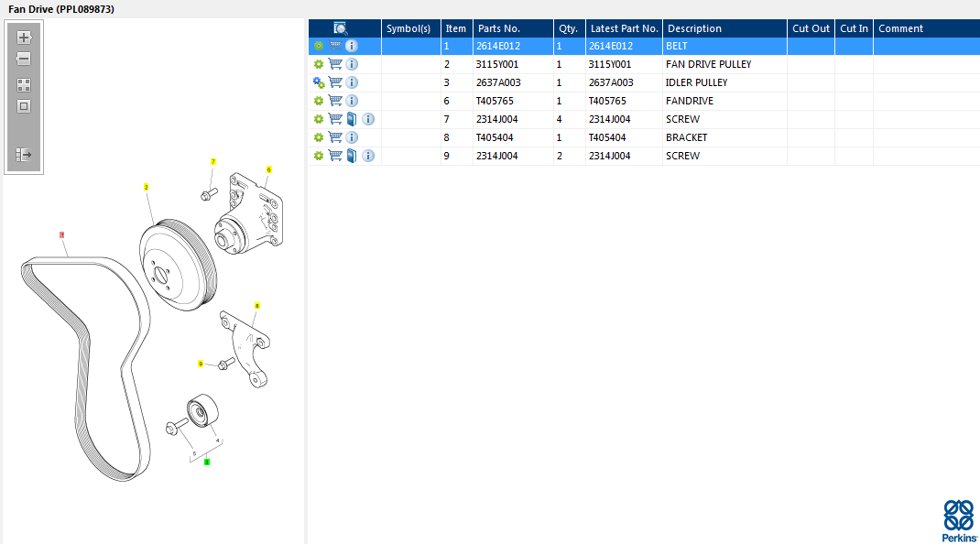This screenshot has width=980, height=544.
Task: Zoom in on the fan drive diagram
Action: [x=24, y=38]
